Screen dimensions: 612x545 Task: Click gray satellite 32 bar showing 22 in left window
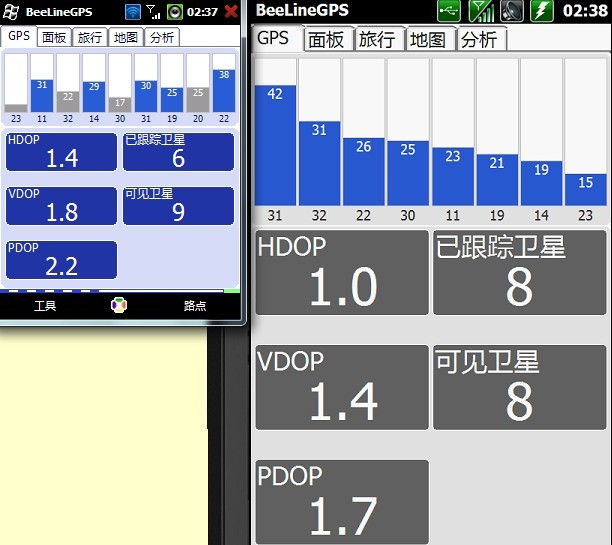(68, 102)
